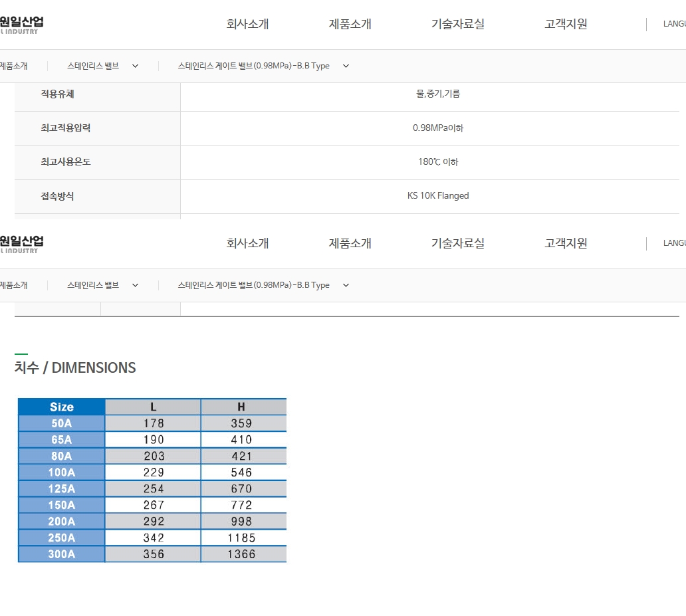The width and height of the screenshot is (686, 616).
Task: Click L value 203 for 80A
Action: (x=154, y=457)
